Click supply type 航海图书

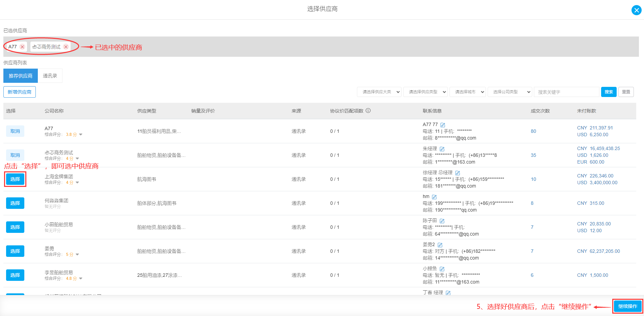click(147, 179)
